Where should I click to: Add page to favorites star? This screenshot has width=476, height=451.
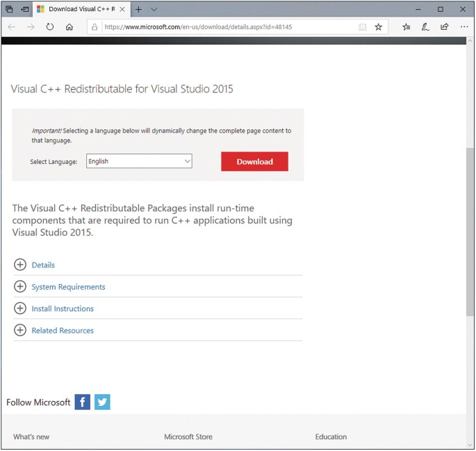[378, 27]
